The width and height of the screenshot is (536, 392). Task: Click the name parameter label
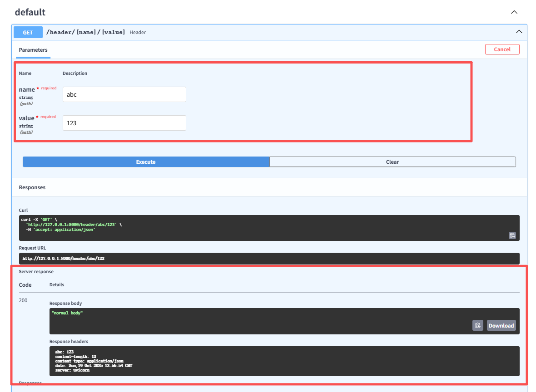[27, 89]
